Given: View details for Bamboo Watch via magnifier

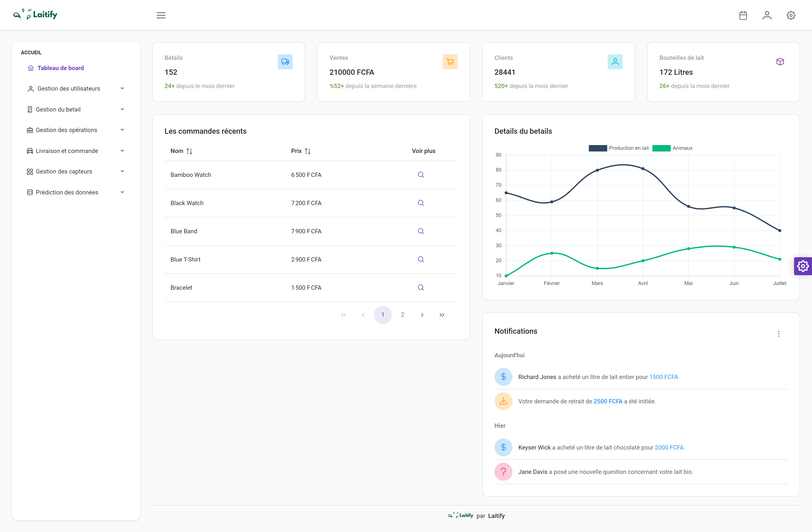Looking at the screenshot, I should [421, 175].
